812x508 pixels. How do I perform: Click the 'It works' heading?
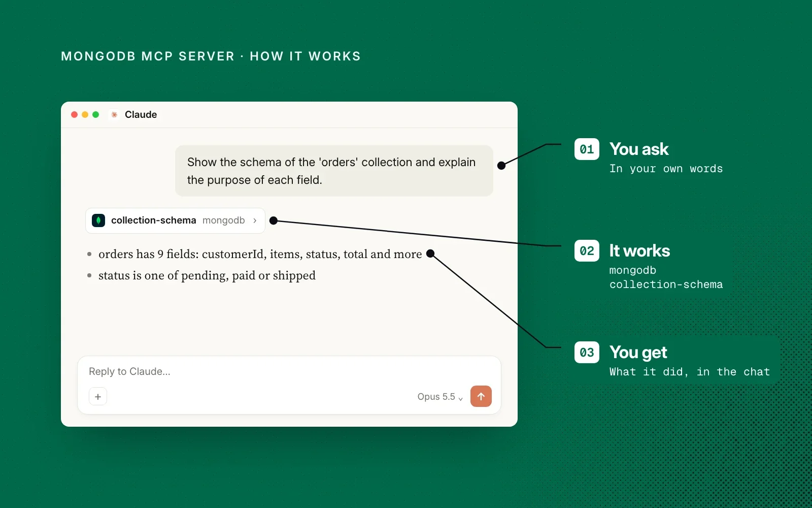[639, 251]
